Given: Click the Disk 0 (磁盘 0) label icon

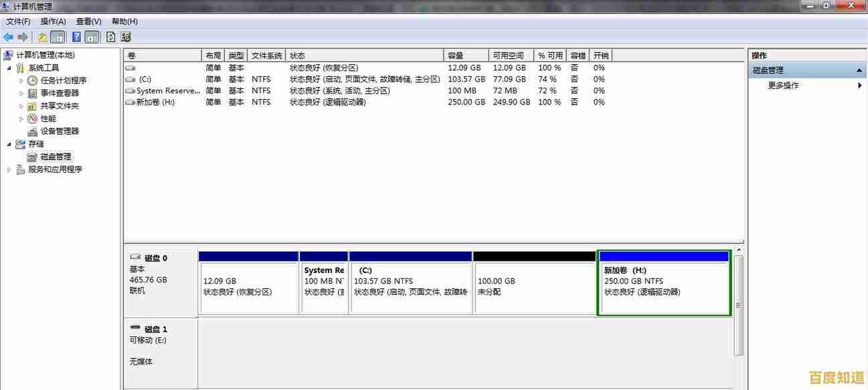Looking at the screenshot, I should tap(136, 258).
